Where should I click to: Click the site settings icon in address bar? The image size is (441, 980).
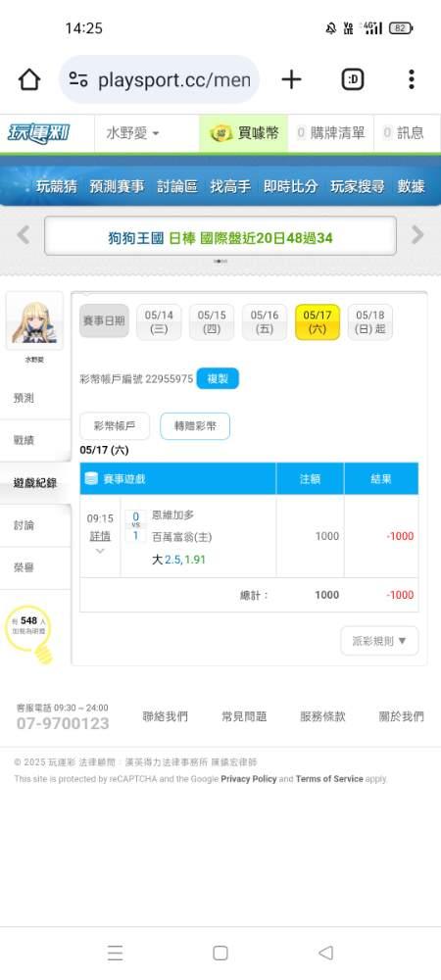click(78, 79)
